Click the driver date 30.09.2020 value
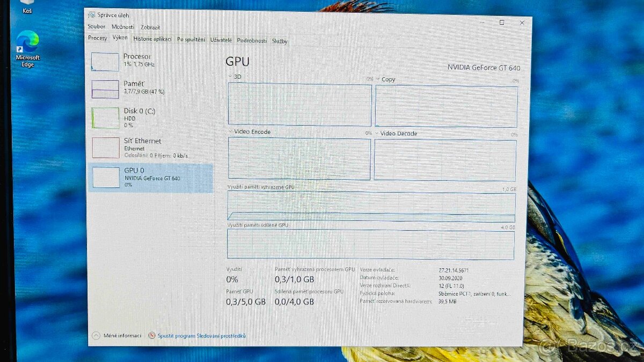The height and width of the screenshot is (362, 644). point(450,278)
